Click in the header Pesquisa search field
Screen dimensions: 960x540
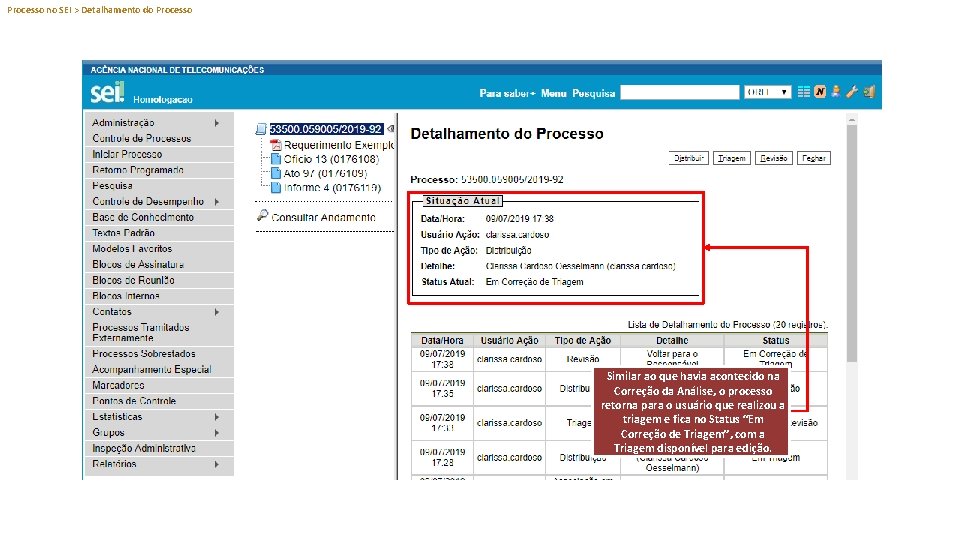[680, 92]
